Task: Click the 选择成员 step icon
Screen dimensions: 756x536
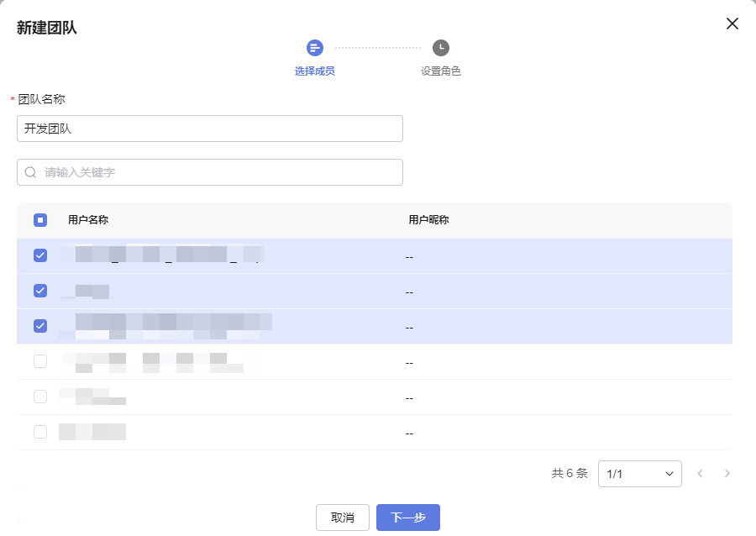Action: [315, 48]
